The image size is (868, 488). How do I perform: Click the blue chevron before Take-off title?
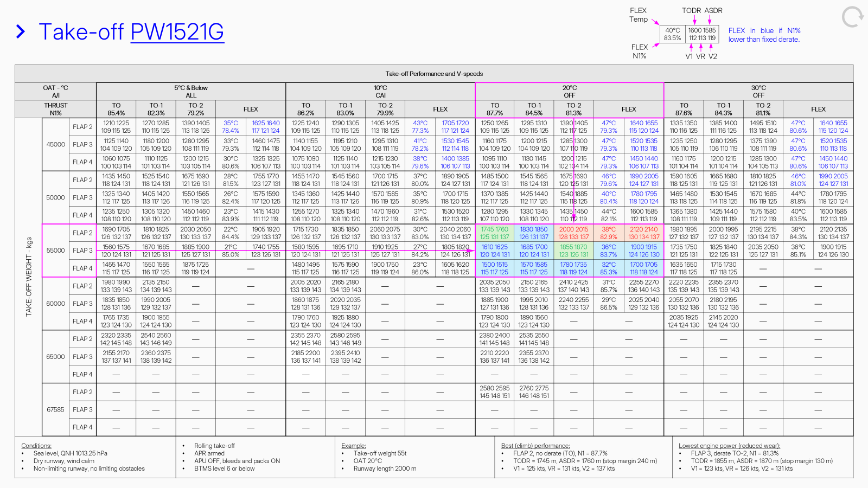21,32
